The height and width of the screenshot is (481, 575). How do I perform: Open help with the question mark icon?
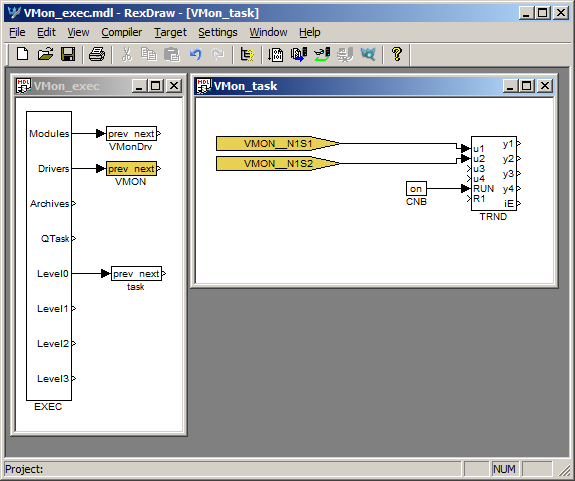coord(396,54)
